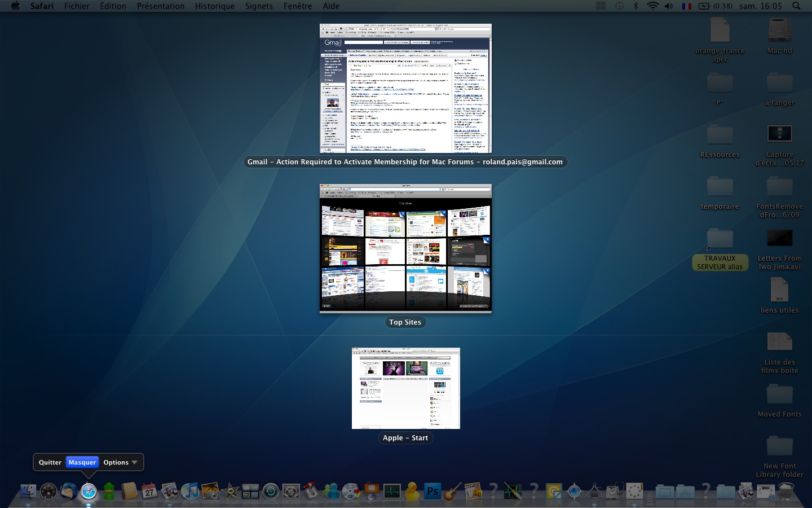Expand the Options dropdown in Dock popup
The width and height of the screenshot is (812, 508).
[120, 462]
